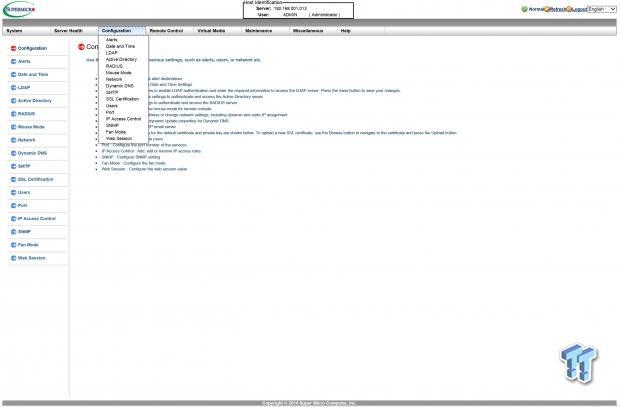Select Active Directory in dropdown menu
The image size is (620, 407).
(x=123, y=59)
